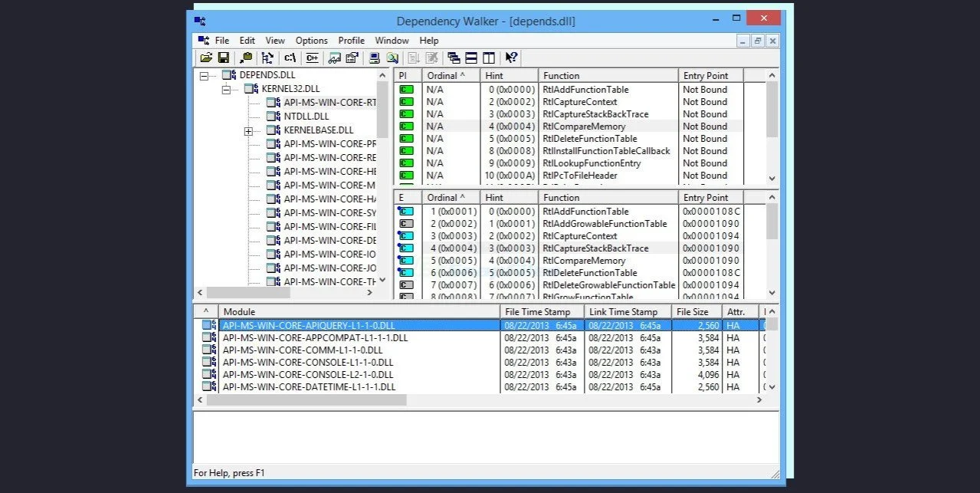Open a file with the Open toolbar icon

(x=206, y=58)
